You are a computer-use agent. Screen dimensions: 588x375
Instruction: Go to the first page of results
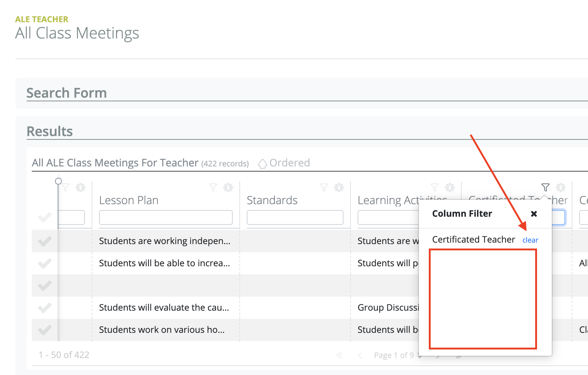339,356
